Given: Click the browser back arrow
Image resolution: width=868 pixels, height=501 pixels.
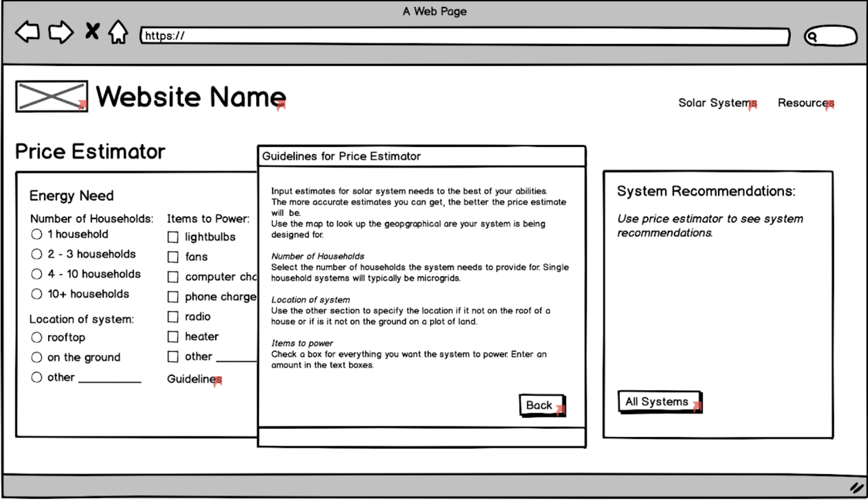Looking at the screenshot, I should coord(27,32).
